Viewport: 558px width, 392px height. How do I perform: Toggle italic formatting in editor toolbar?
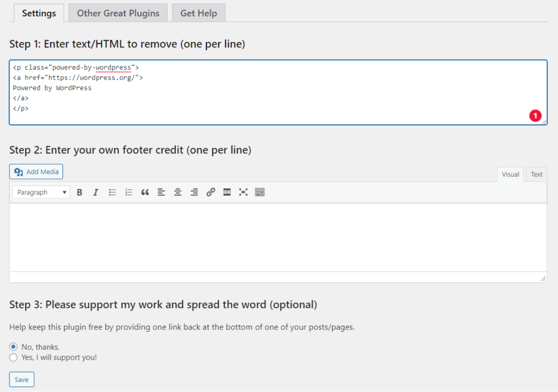[95, 192]
